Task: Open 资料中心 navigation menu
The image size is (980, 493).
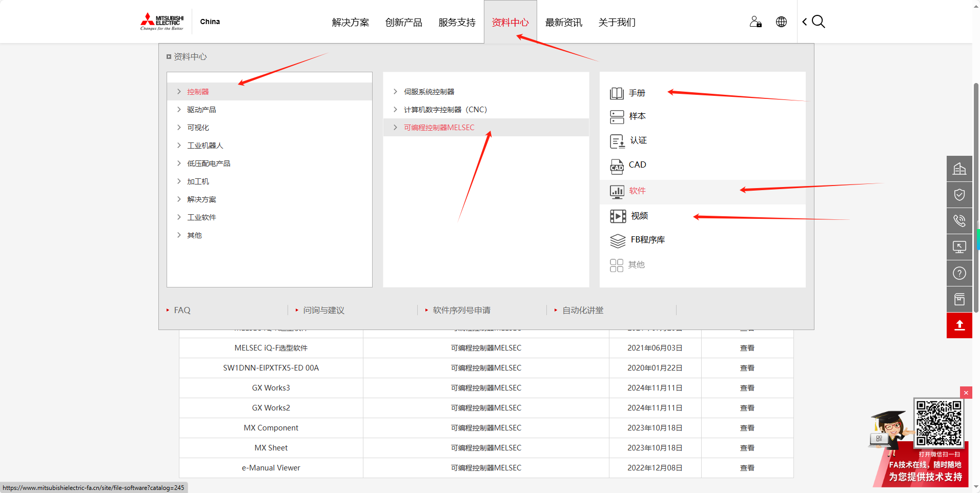Action: (511, 23)
